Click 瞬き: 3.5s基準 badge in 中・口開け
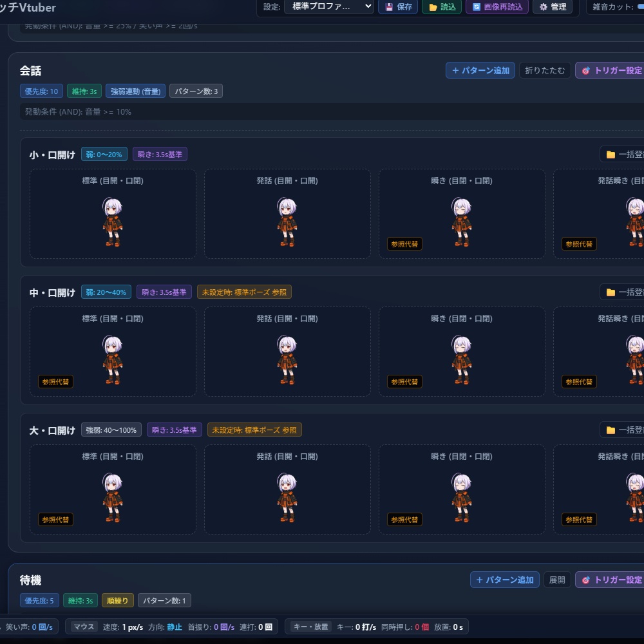 point(164,292)
